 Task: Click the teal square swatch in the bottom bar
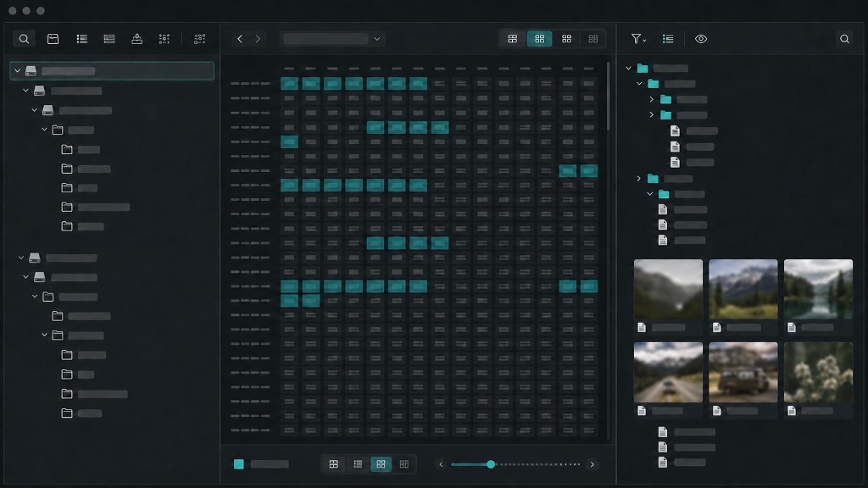238,464
